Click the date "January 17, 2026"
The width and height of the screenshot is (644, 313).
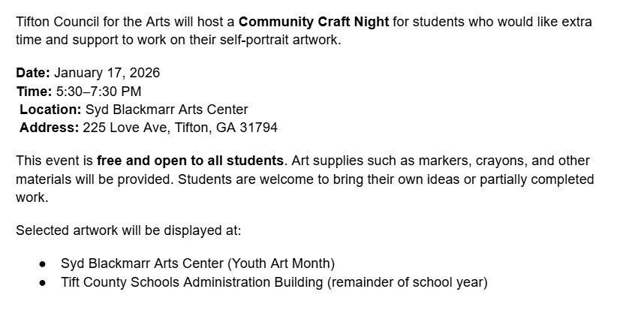pyautogui.click(x=107, y=73)
